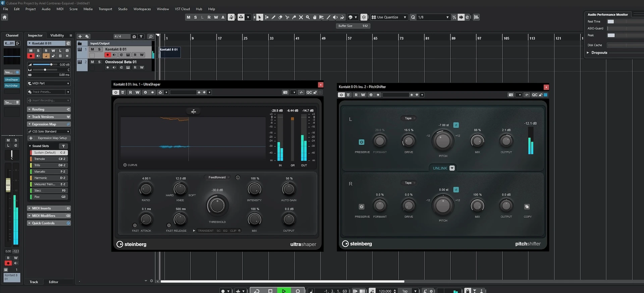Click the Range Selection tool
The height and width of the screenshot is (293, 644).
(x=267, y=17)
